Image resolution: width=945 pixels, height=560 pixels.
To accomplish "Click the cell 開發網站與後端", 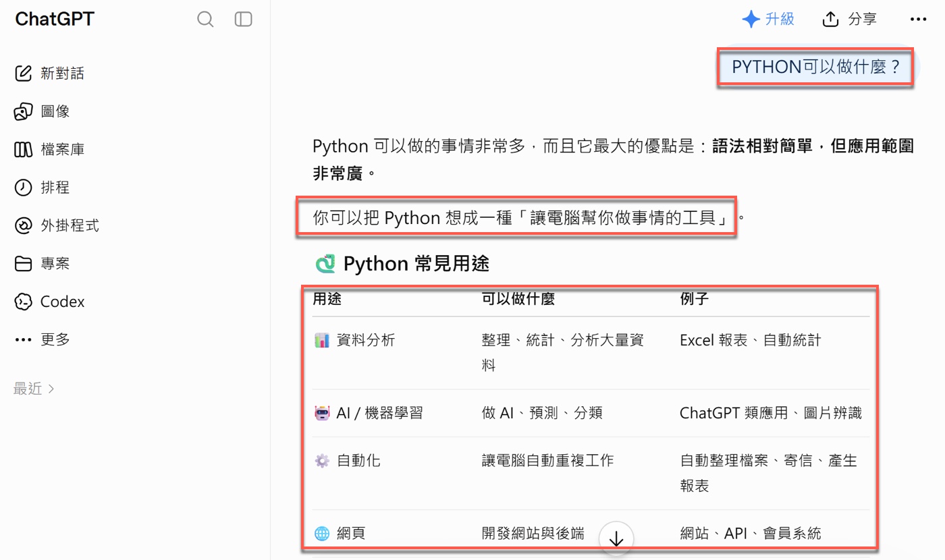I will click(x=533, y=534).
